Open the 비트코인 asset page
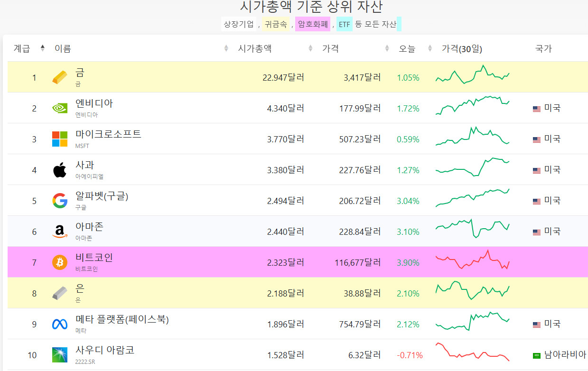 [x=94, y=258]
